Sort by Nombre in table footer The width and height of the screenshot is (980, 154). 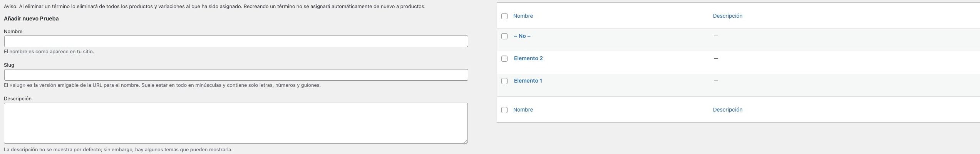pyautogui.click(x=523, y=110)
